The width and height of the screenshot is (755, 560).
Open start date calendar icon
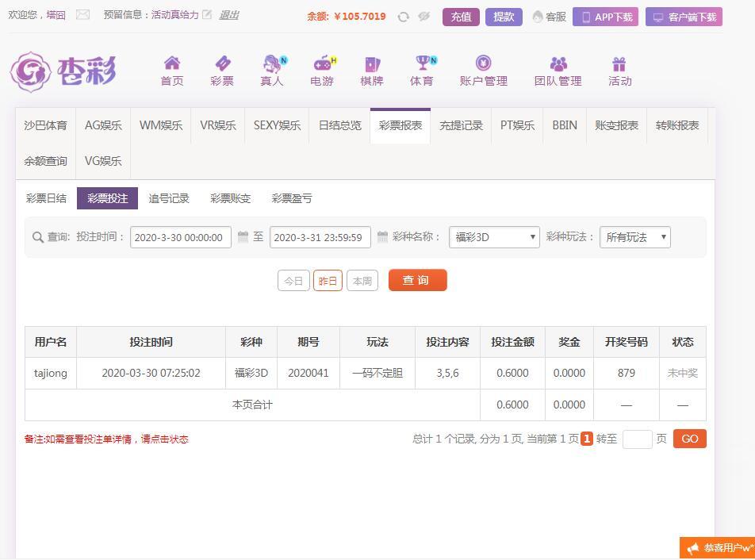(x=243, y=236)
